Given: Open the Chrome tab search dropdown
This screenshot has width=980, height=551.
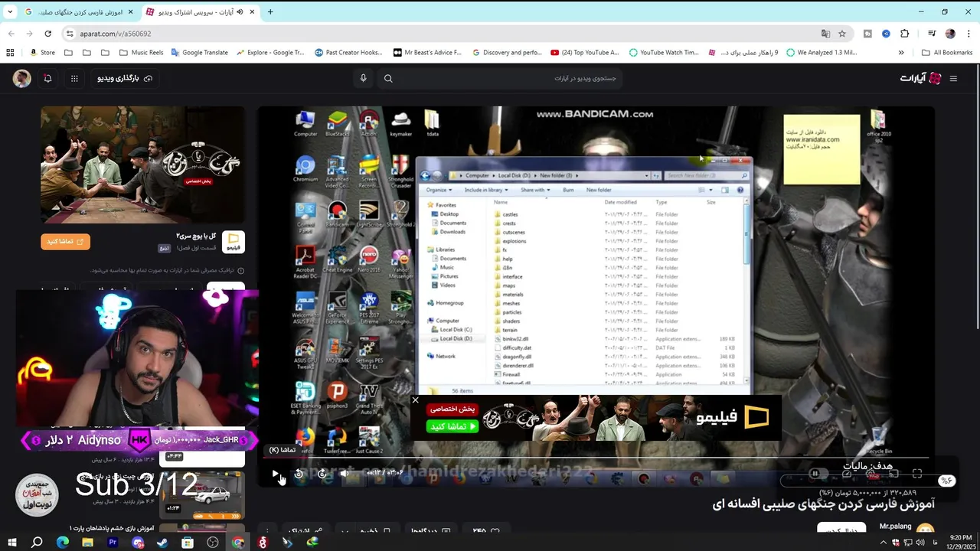Looking at the screenshot, I should click(9, 12).
